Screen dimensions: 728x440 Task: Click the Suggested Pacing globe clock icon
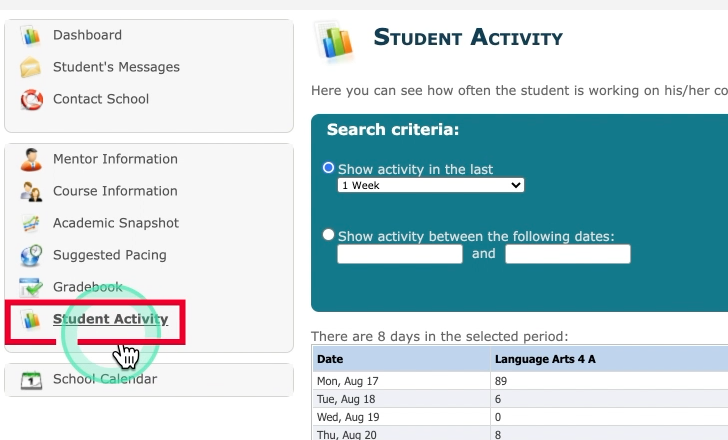[31, 255]
